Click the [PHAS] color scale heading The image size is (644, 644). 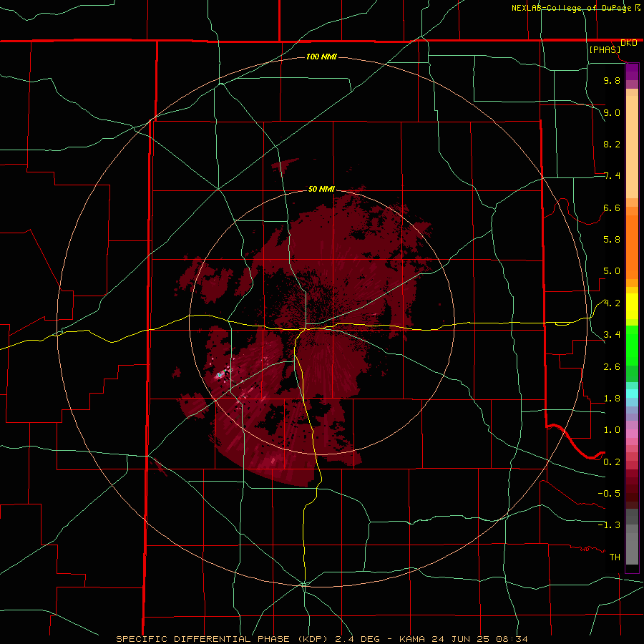[605, 50]
